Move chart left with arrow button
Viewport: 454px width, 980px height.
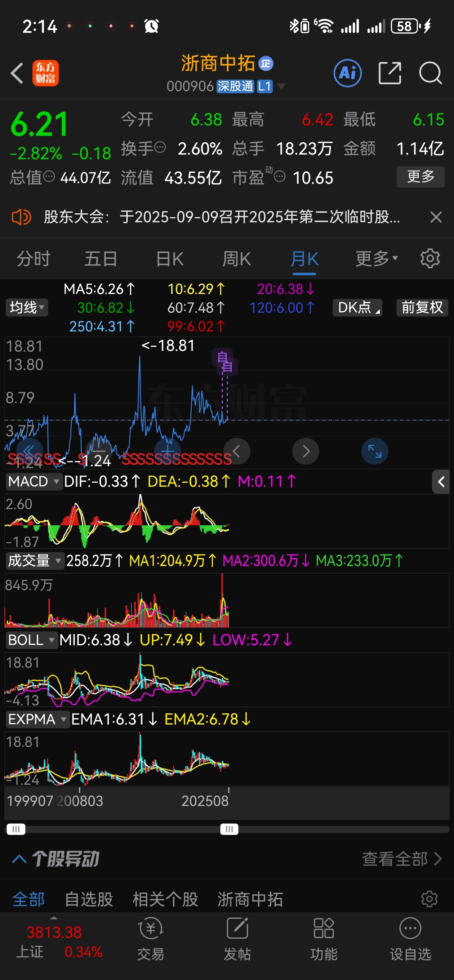coord(237,451)
